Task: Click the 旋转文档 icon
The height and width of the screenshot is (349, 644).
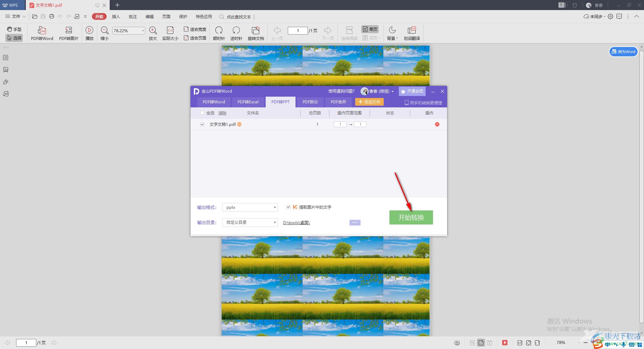Action: pyautogui.click(x=256, y=33)
